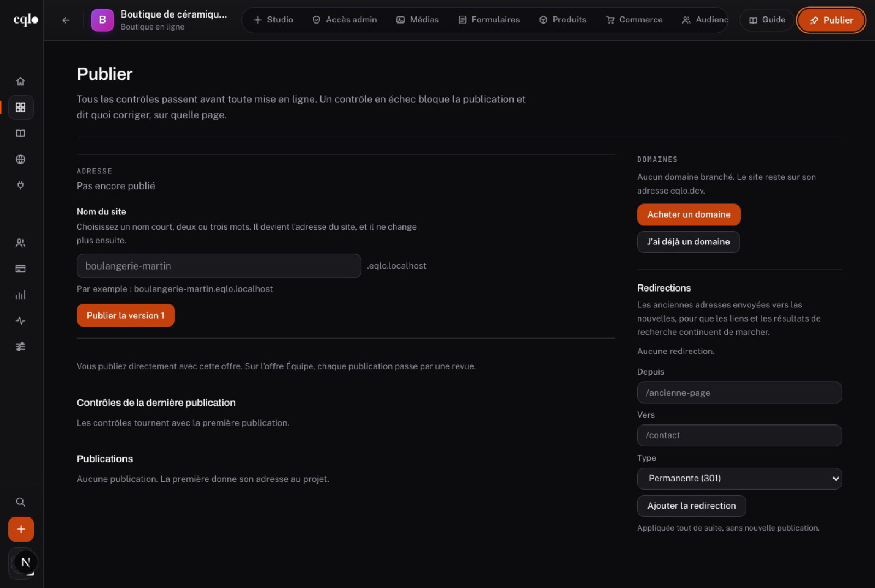
Task: Open the book icon in sidebar
Action: [21, 133]
